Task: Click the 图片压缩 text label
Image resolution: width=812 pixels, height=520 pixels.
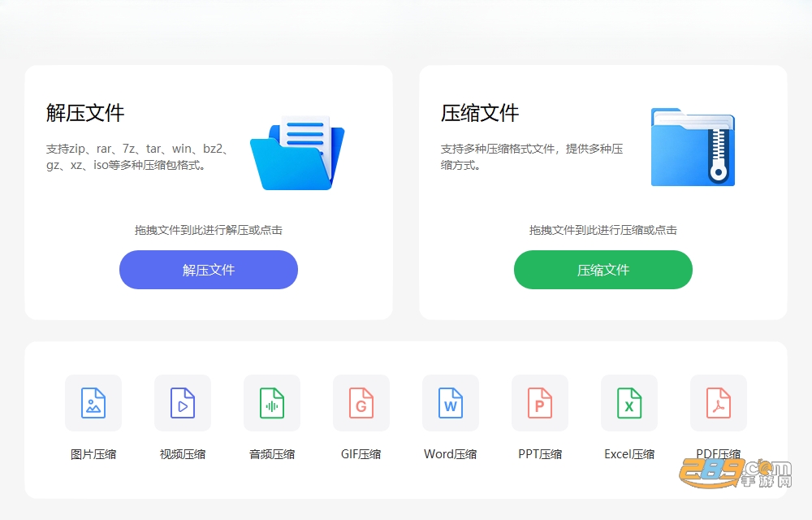Action: coord(93,454)
